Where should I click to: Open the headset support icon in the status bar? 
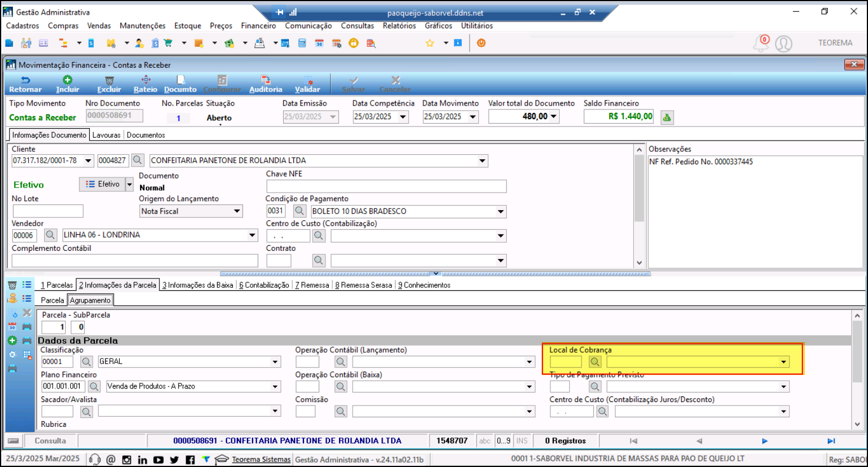(94, 460)
